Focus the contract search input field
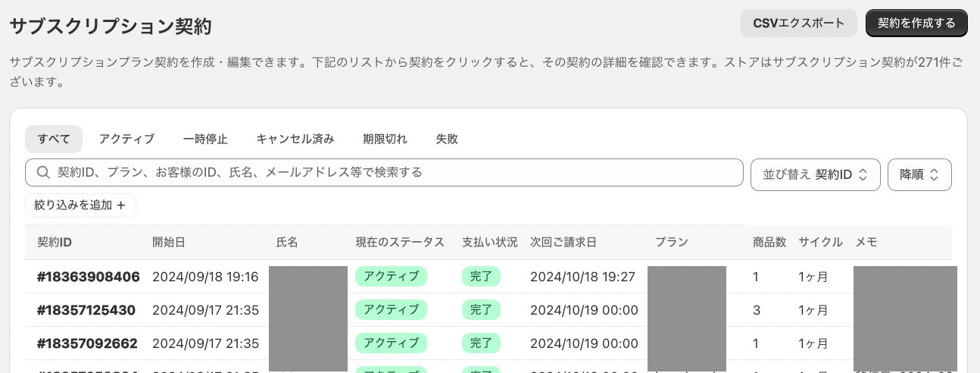 [394, 173]
